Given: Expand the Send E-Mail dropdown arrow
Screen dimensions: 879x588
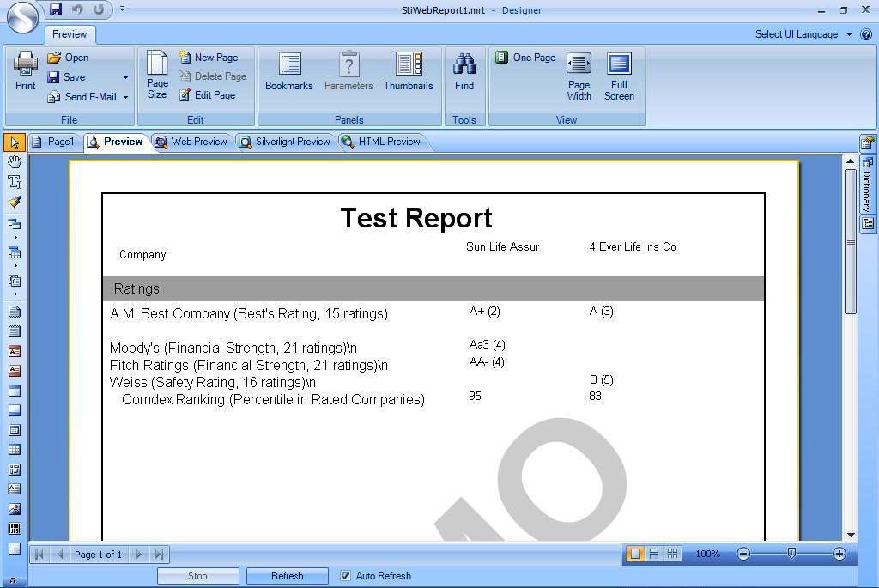Looking at the screenshot, I should coord(125,97).
